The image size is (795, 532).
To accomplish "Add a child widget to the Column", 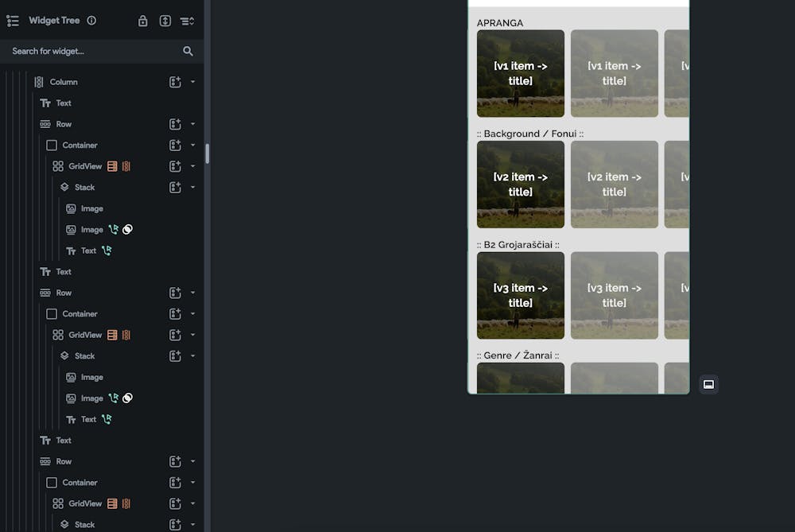I will (x=175, y=82).
